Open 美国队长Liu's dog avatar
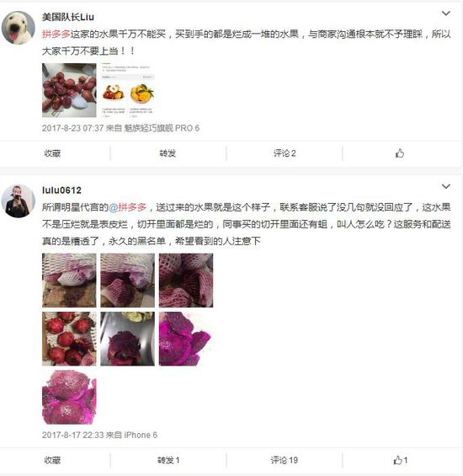Image resolution: width=463 pixels, height=476 pixels. (19, 28)
